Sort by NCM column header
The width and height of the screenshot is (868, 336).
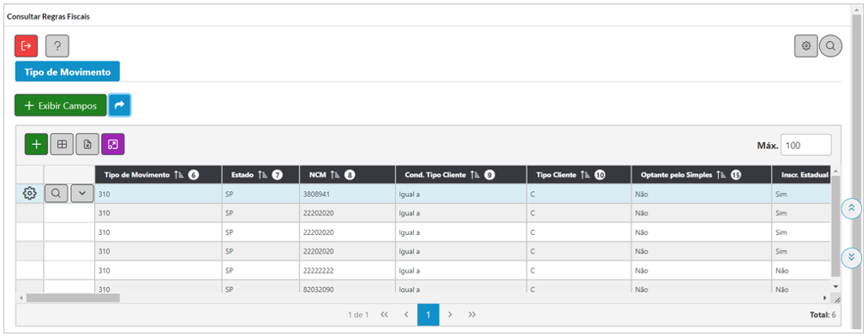(348, 174)
